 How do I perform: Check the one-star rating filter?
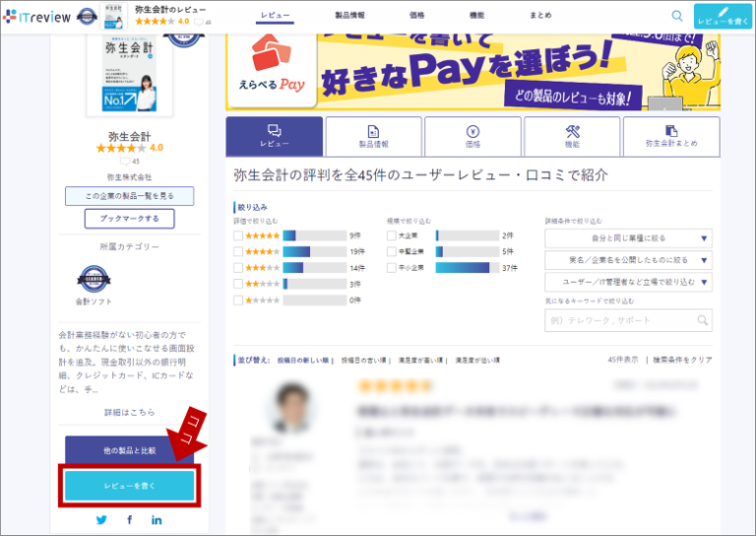(x=238, y=301)
